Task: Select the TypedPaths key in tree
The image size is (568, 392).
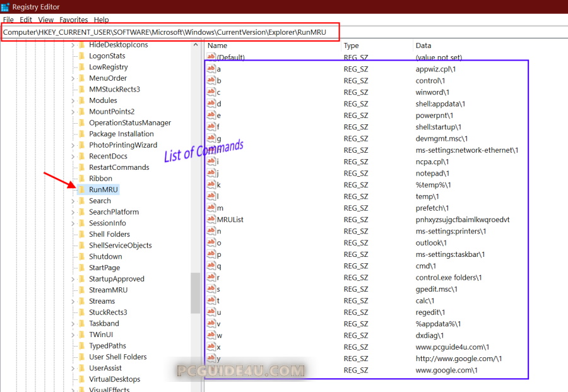Action: coord(107,346)
